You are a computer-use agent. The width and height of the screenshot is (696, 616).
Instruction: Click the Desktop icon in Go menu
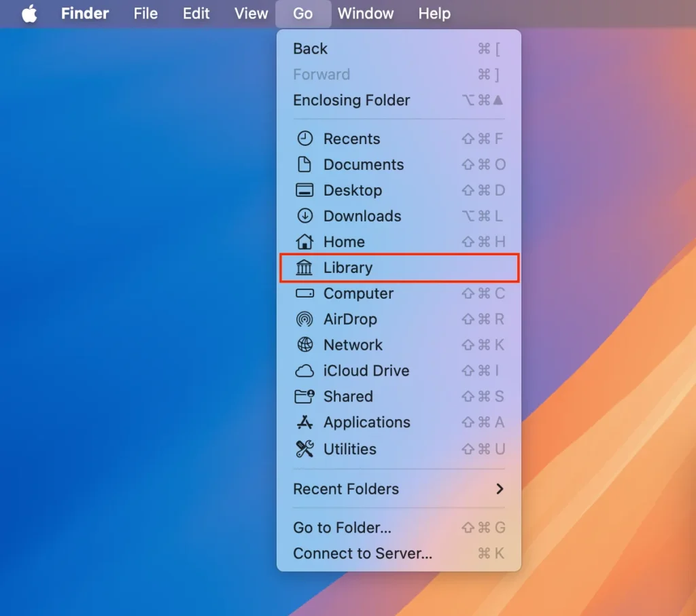pyautogui.click(x=304, y=190)
